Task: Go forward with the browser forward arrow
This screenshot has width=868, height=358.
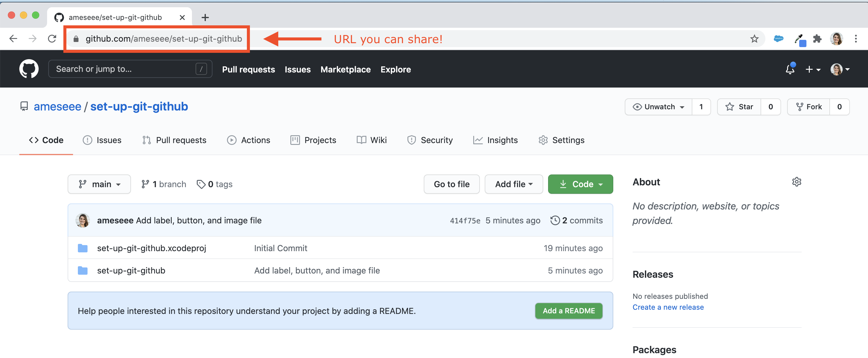Action: click(32, 39)
